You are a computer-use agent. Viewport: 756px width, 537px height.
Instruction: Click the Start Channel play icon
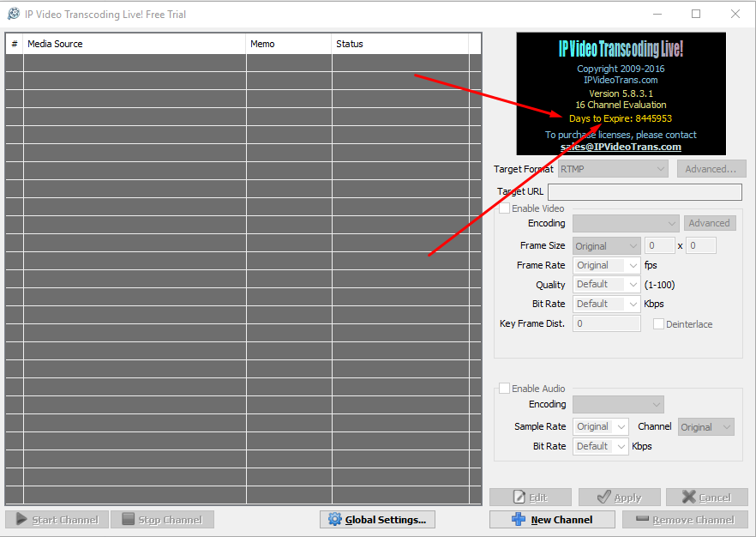[x=21, y=519]
